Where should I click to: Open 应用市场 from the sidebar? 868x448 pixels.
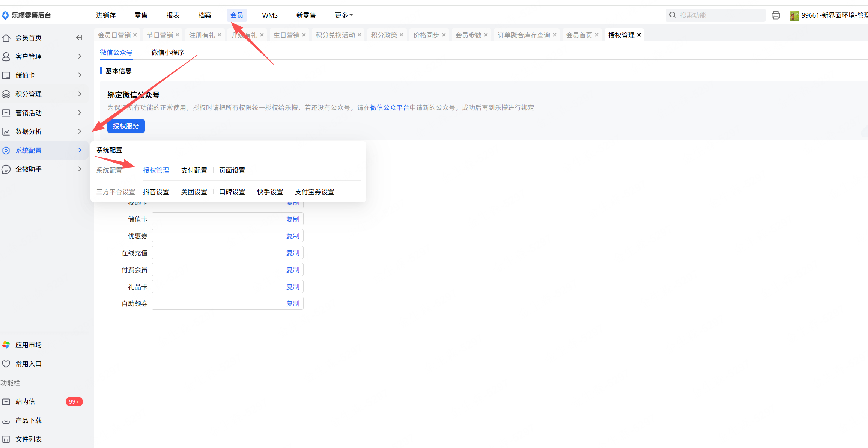pos(28,345)
